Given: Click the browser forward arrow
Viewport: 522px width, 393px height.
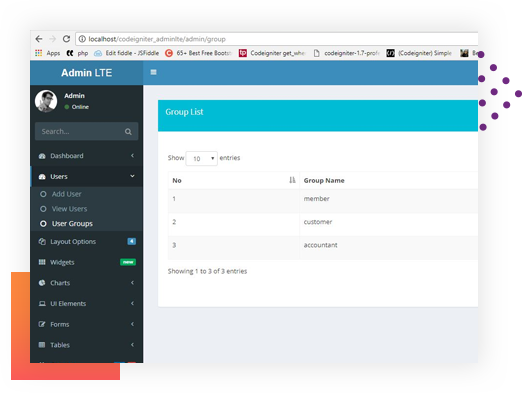Looking at the screenshot, I should tap(53, 39).
